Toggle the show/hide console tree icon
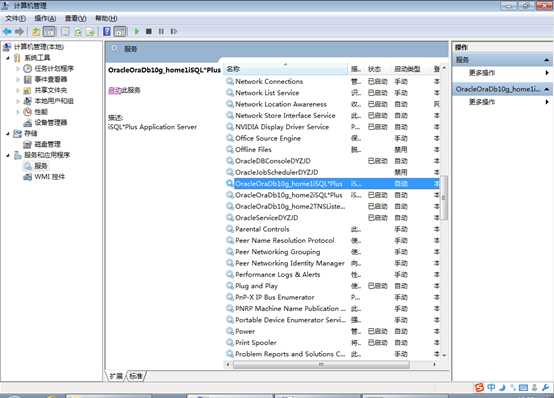Screen dimensions: 554x398 [49, 32]
